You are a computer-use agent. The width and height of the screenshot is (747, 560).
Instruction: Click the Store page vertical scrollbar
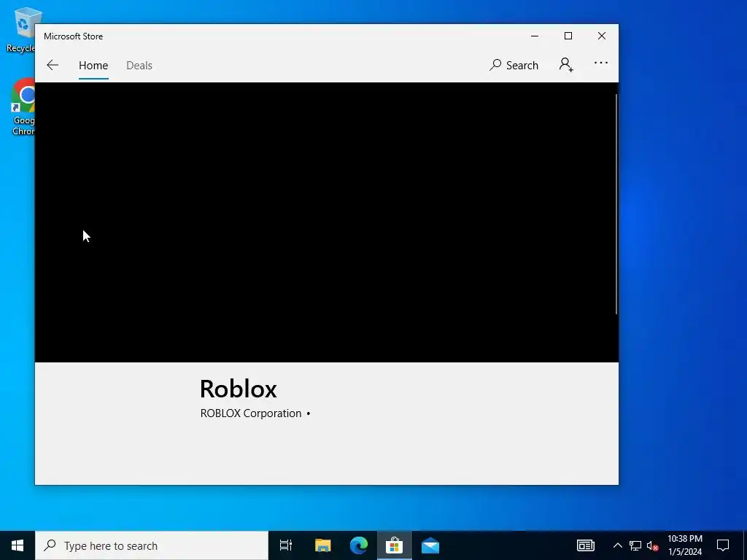616,205
